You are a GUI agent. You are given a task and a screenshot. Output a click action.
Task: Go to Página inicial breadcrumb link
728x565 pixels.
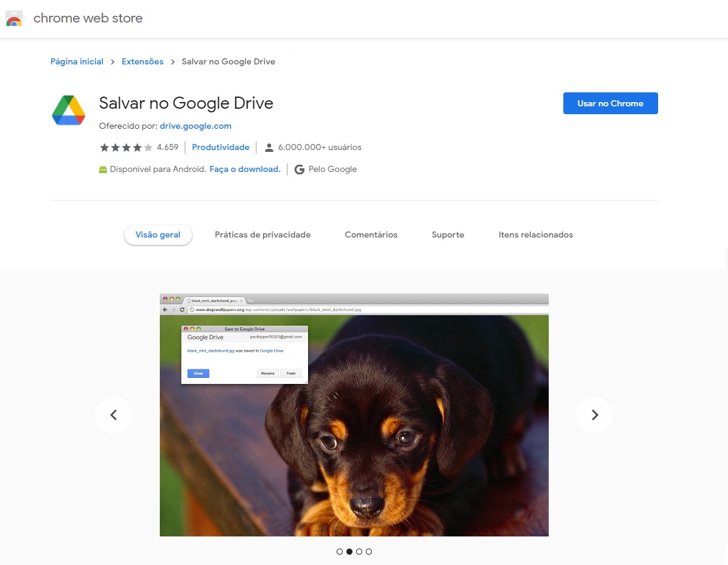click(77, 62)
